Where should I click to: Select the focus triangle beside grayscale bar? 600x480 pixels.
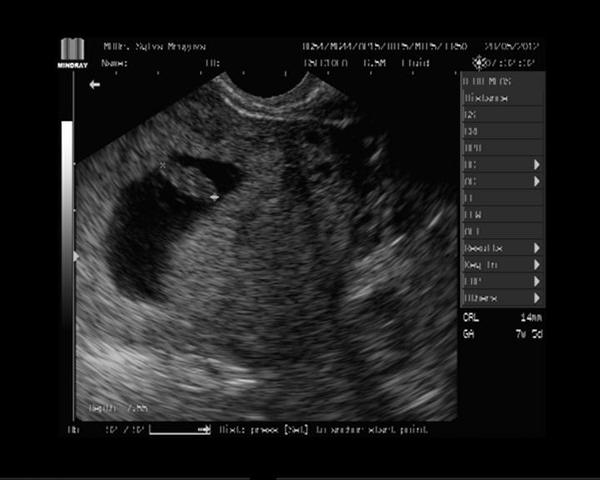pyautogui.click(x=76, y=257)
